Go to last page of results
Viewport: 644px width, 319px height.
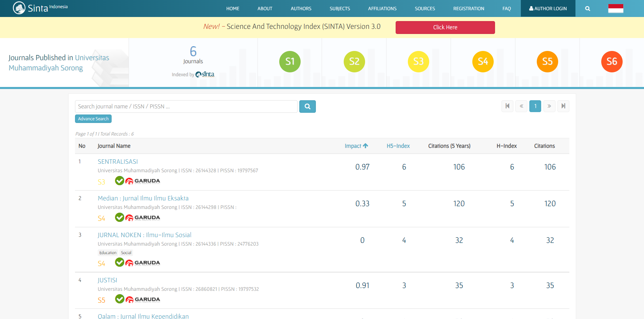coord(563,106)
